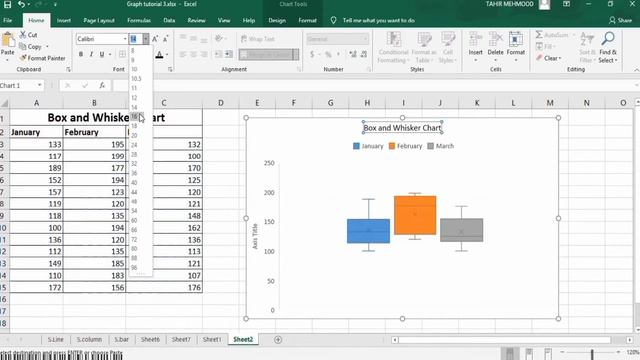The width and height of the screenshot is (640, 360).
Task: Select the Box and Whisker Chart title
Action: click(402, 128)
